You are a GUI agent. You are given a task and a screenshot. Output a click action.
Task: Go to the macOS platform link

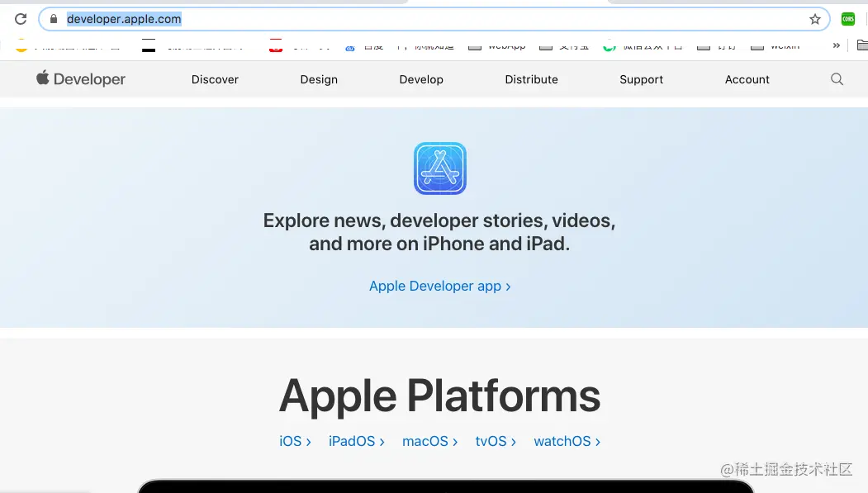[429, 441]
